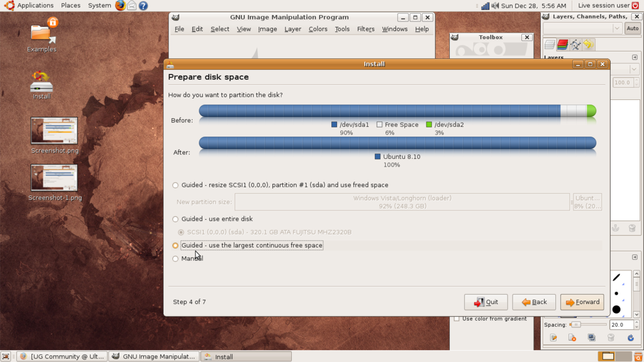644x362 pixels.
Task: Open the Help menu in GIMP
Action: [x=422, y=29]
